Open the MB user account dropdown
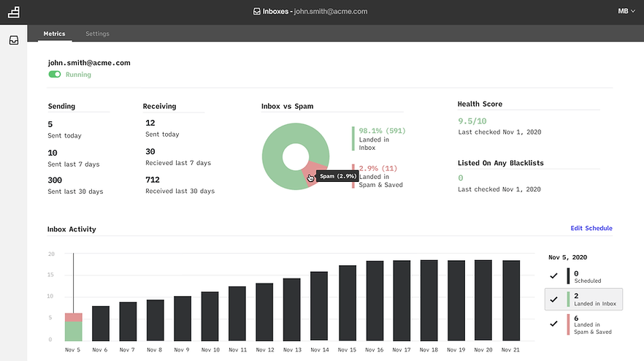The image size is (644, 361). pyautogui.click(x=626, y=11)
